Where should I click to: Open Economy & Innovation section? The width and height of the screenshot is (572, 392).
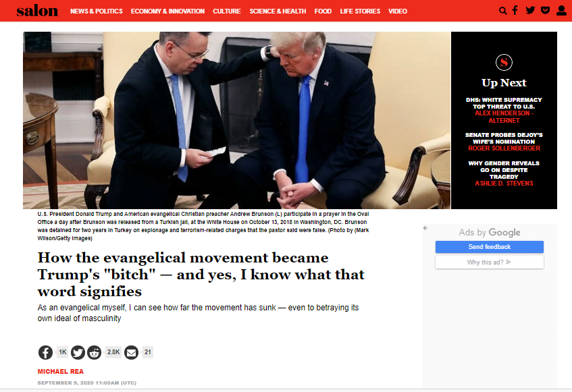167,11
